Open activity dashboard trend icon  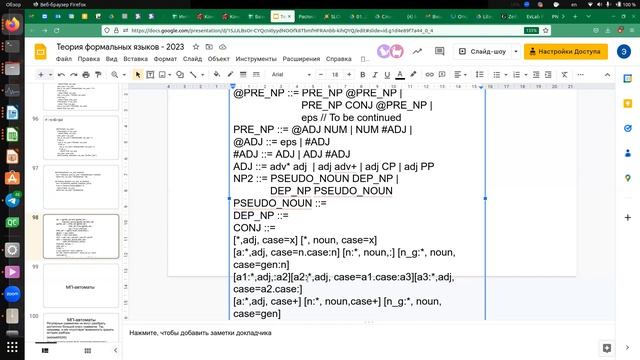(x=417, y=51)
